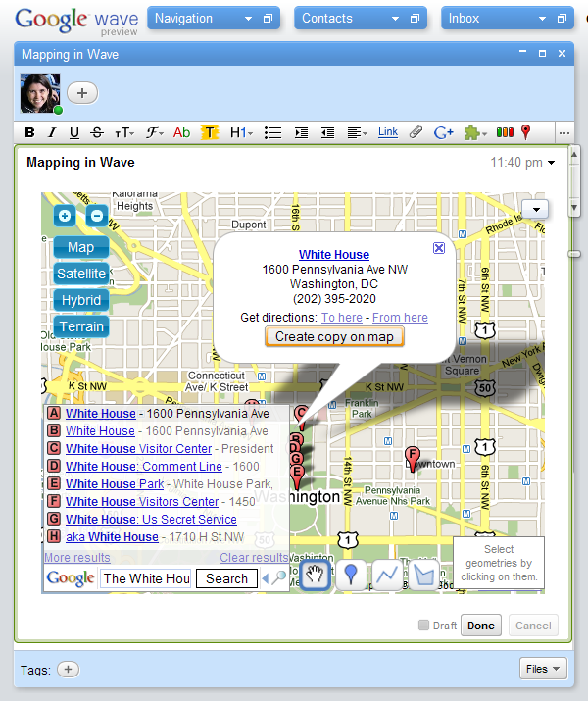Image resolution: width=588 pixels, height=701 pixels.
Task: Click the map search text field
Action: 145,578
